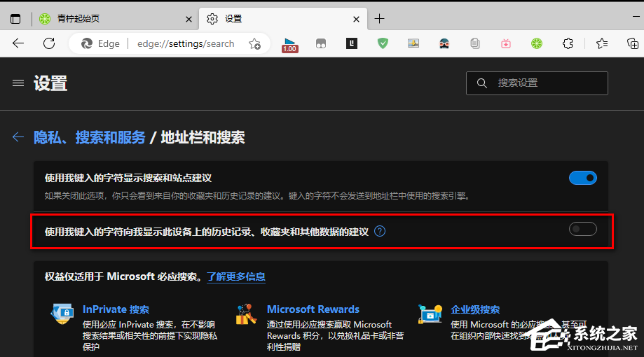The height and width of the screenshot is (357, 644).
Task: Toggle vertical tabs icon at top left
Action: click(15, 19)
